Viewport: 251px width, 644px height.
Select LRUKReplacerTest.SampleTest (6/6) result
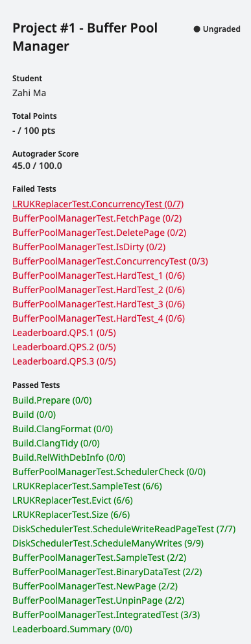[88, 486]
